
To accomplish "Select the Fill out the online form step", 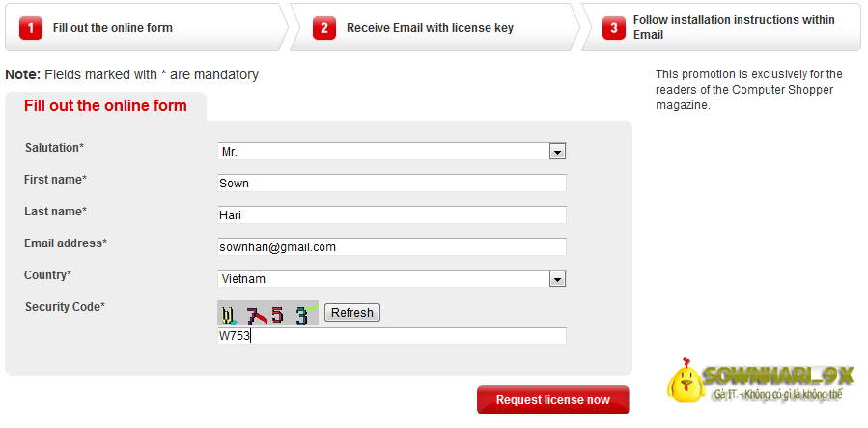I will 147,28.
